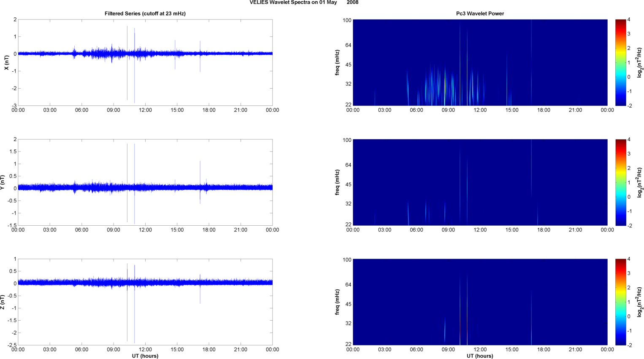Click the middle Pc3 spectrogram image
The height and width of the screenshot is (359, 644).
coord(480,182)
